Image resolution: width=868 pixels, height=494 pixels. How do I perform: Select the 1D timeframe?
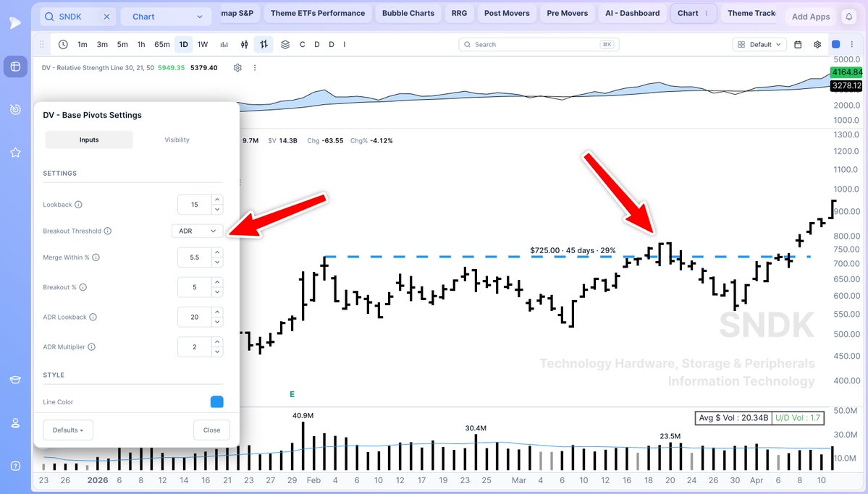coord(184,44)
